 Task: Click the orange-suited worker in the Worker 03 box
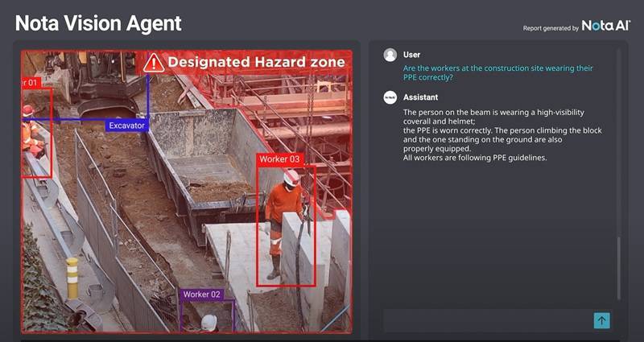pos(284,213)
